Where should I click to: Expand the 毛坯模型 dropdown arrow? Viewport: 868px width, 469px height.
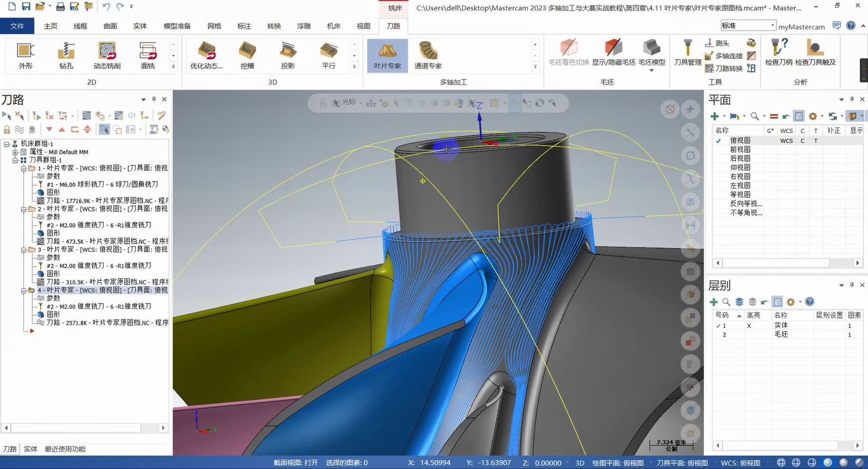coord(652,70)
